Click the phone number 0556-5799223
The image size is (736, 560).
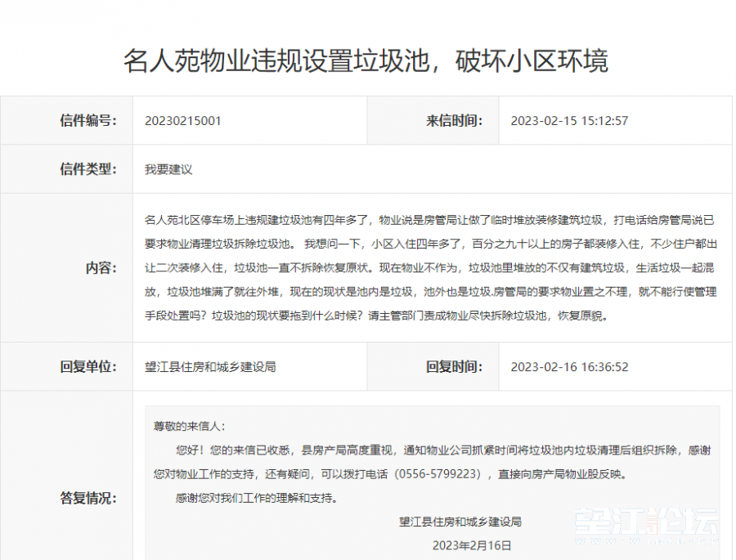(x=437, y=474)
